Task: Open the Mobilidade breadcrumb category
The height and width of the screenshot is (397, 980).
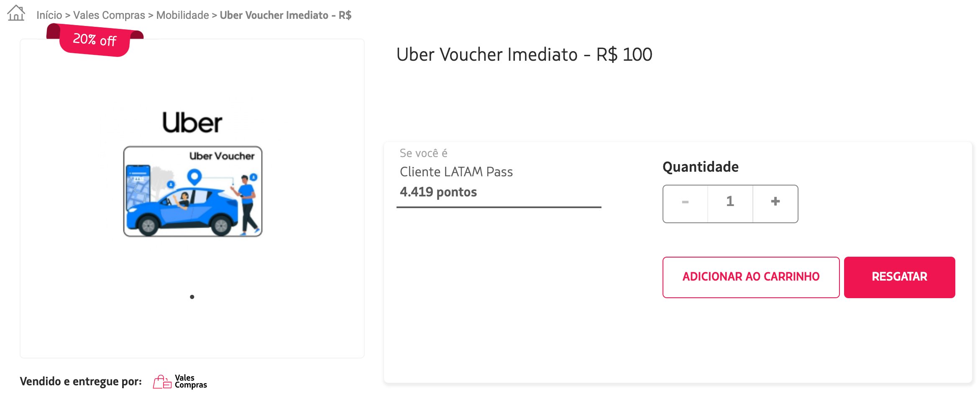Action: pos(182,15)
